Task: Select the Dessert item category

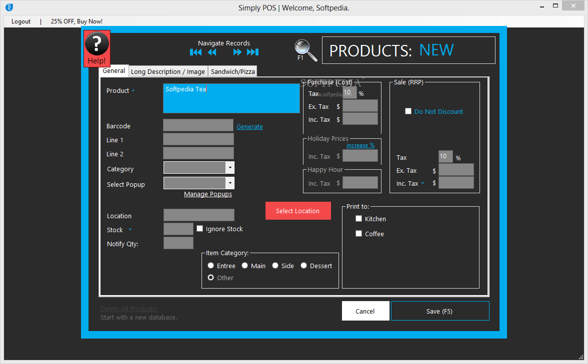Action: click(304, 266)
